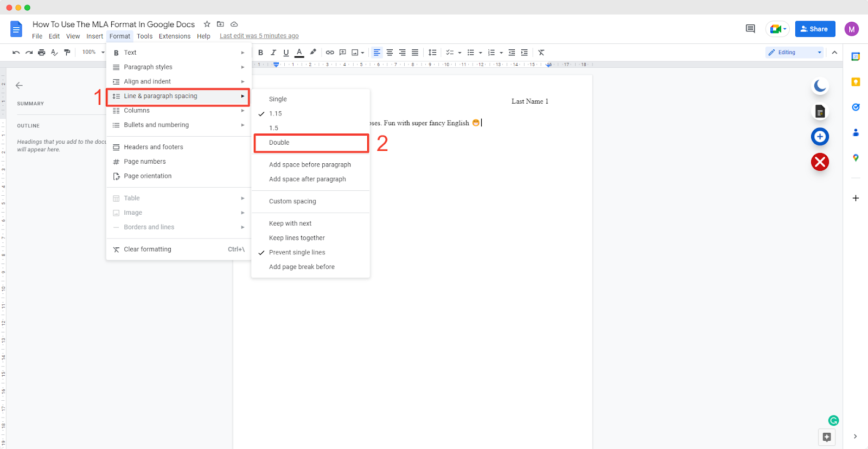Open the Google Maps side panel

pyautogui.click(x=856, y=158)
